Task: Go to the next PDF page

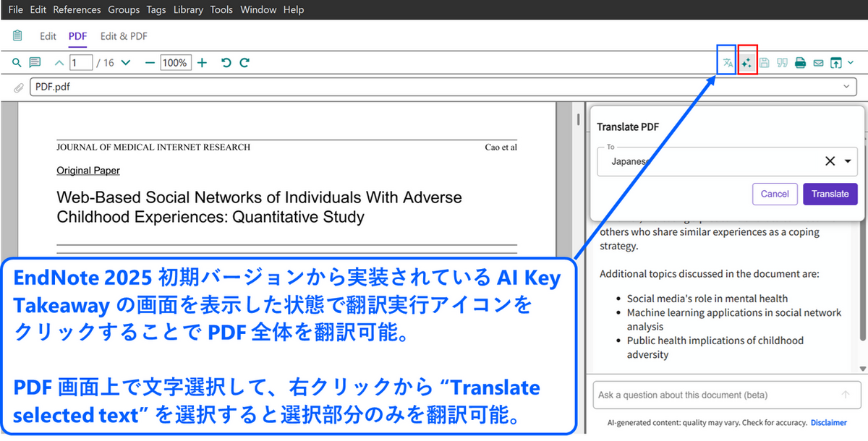Action: pos(126,63)
